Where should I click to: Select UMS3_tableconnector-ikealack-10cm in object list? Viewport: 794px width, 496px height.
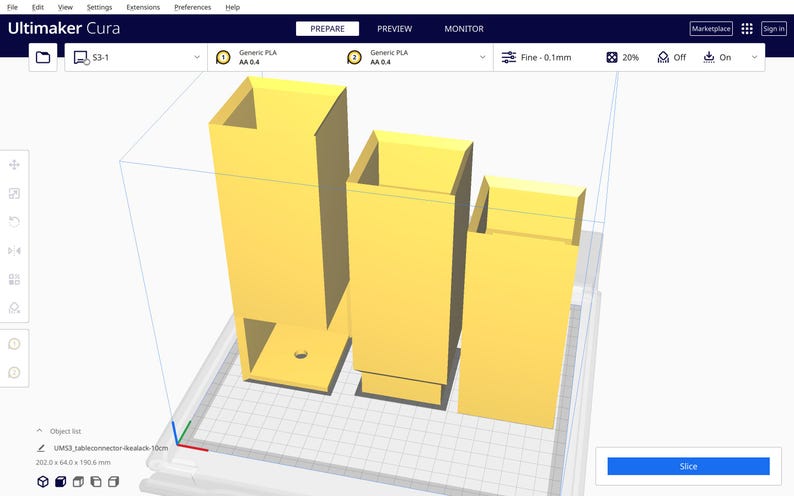point(111,448)
